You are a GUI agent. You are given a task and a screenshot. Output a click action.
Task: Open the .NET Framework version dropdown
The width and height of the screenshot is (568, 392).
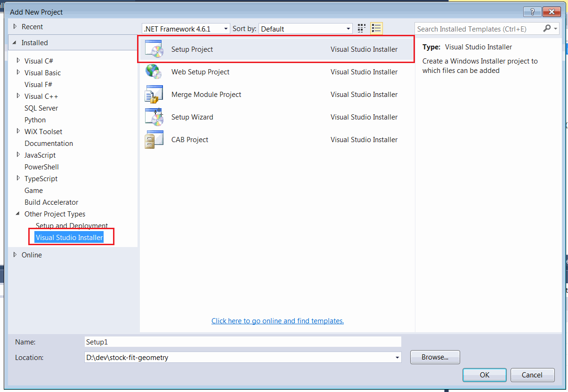pos(186,29)
